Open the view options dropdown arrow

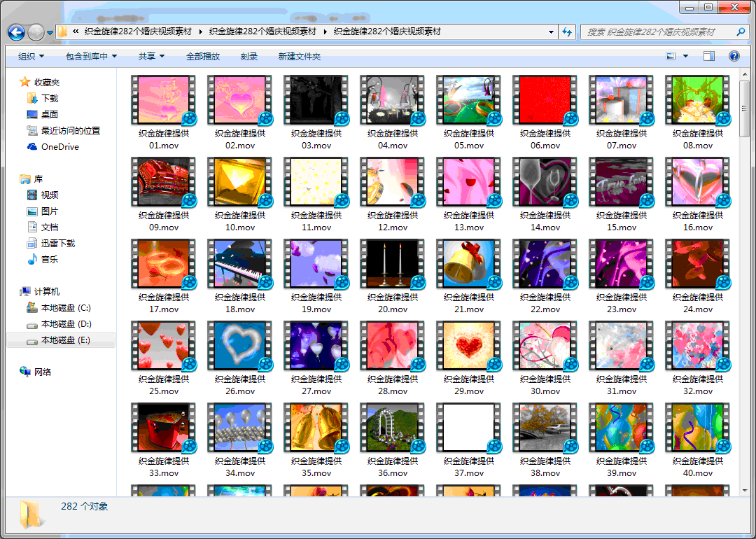[685, 56]
